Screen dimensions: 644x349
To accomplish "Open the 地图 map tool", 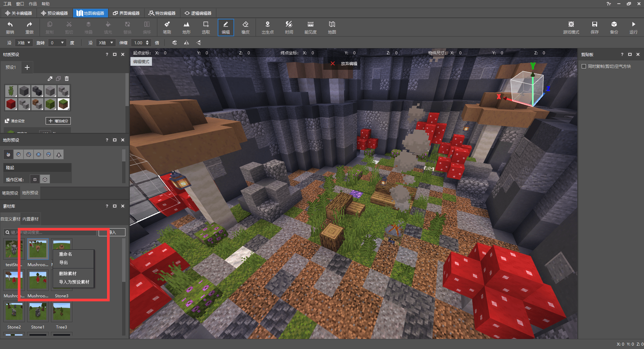I will point(332,27).
